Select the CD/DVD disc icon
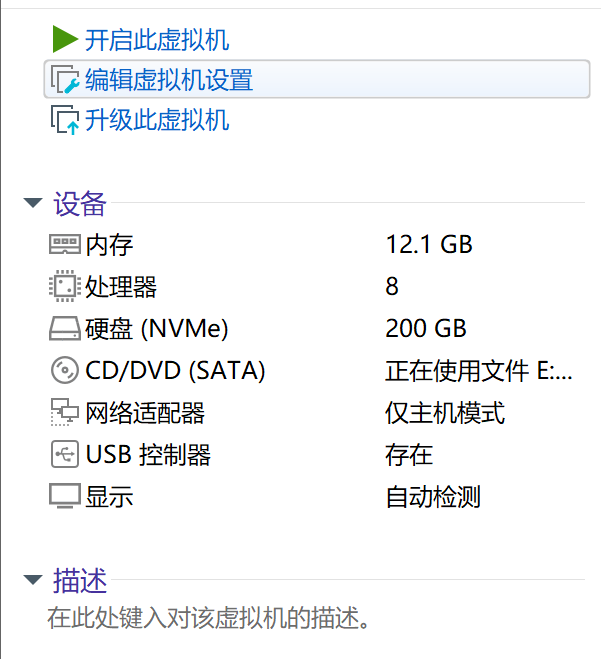The image size is (601, 659). [65, 370]
